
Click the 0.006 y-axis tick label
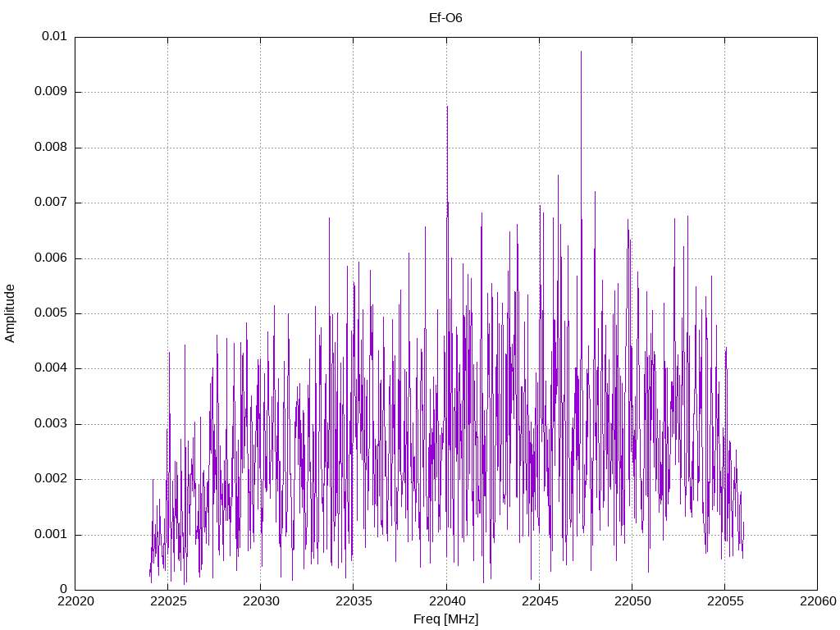[51, 258]
